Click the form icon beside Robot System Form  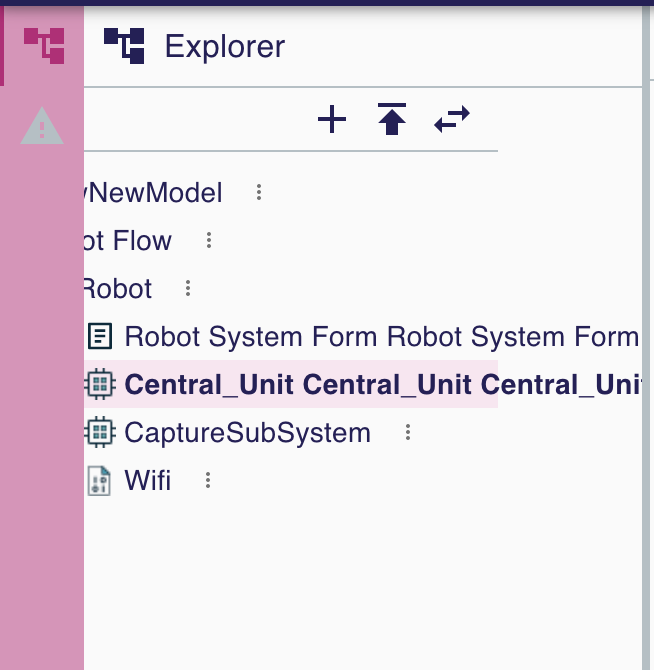coord(100,336)
